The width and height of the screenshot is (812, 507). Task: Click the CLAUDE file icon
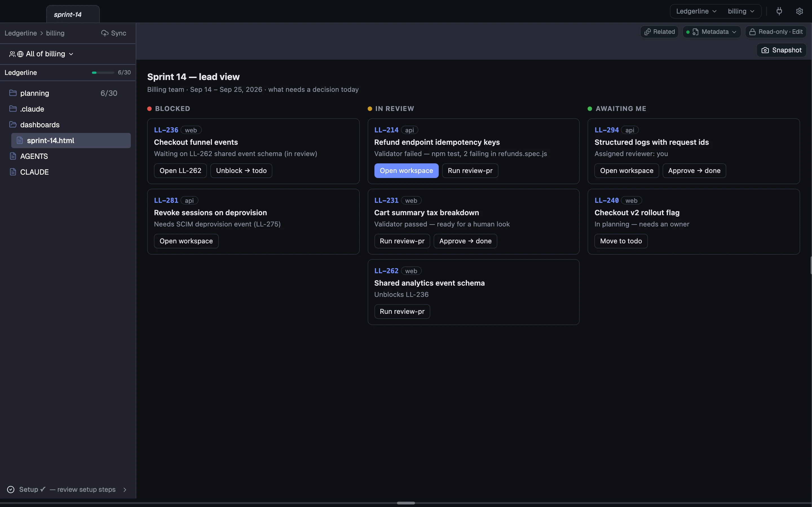pyautogui.click(x=13, y=172)
